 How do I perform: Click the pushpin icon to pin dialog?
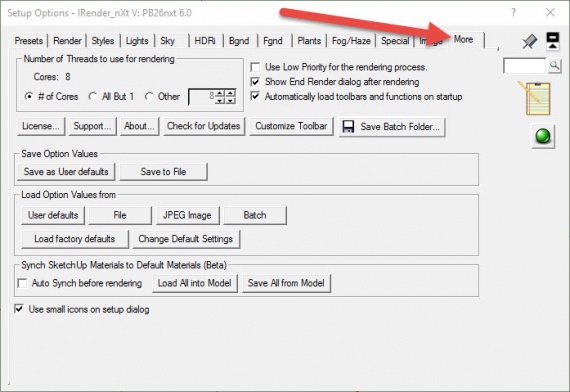[529, 41]
